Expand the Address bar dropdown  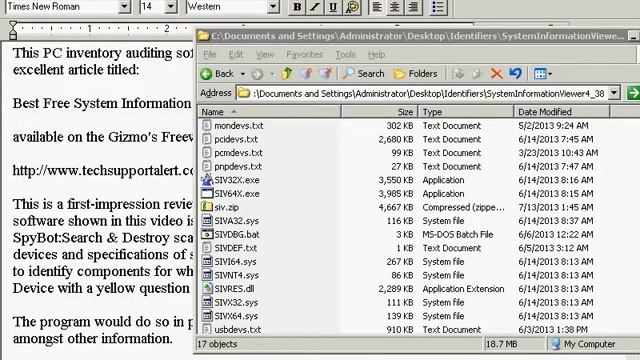click(614, 93)
